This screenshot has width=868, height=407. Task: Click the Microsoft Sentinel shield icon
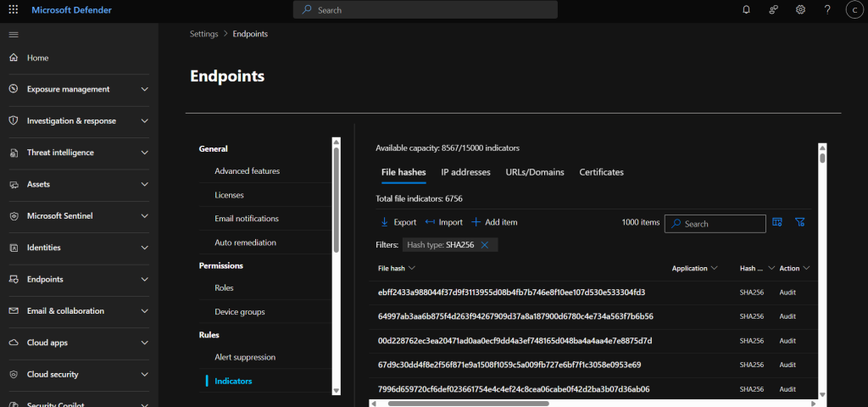pyautogui.click(x=14, y=216)
